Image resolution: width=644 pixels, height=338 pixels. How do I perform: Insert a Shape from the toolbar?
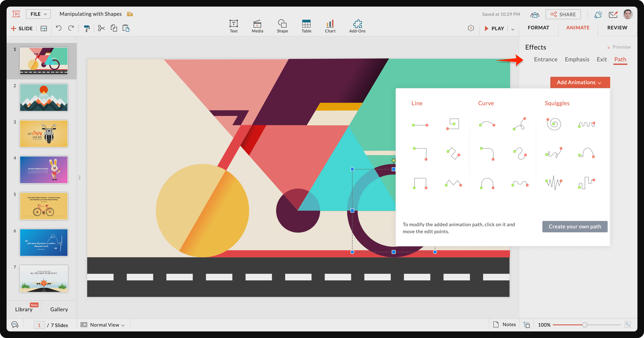click(x=282, y=26)
